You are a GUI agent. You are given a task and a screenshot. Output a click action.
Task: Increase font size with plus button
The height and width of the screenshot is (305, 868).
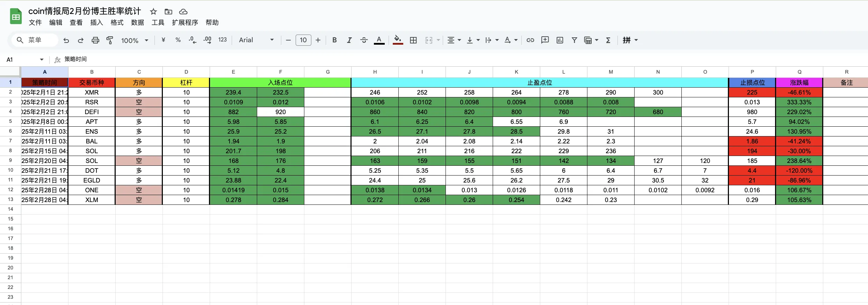[318, 40]
